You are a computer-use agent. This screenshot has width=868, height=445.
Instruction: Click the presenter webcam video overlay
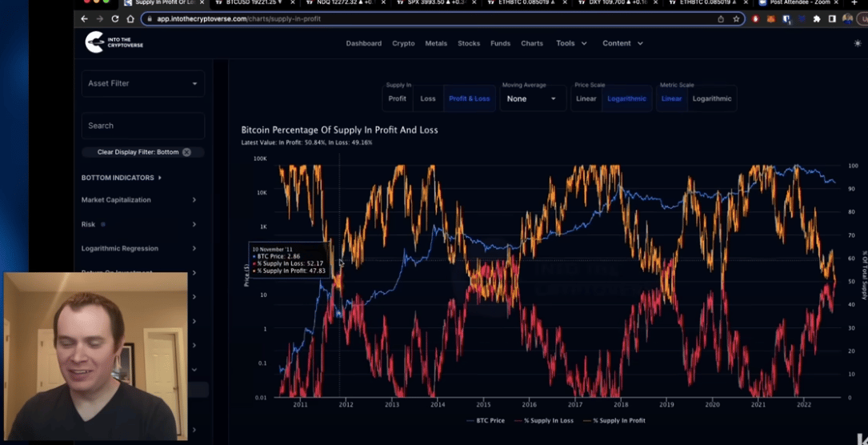click(96, 356)
